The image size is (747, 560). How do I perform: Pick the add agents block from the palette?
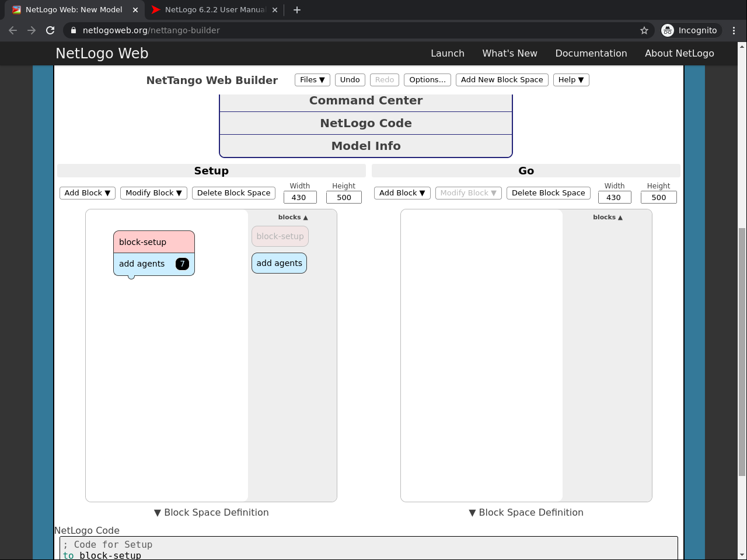tap(280, 263)
